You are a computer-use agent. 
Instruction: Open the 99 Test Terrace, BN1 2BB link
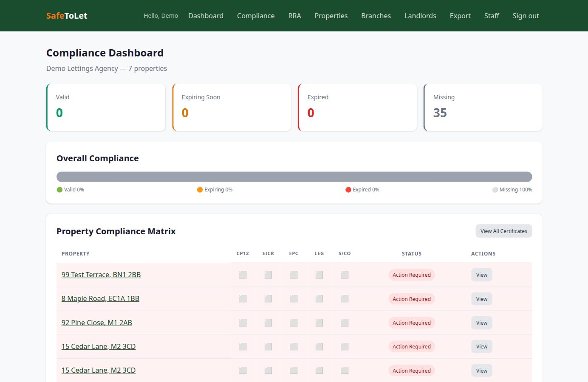[x=101, y=275]
